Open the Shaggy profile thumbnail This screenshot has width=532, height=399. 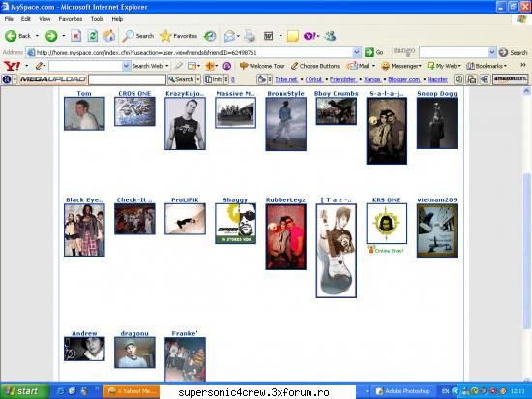pyautogui.click(x=235, y=224)
